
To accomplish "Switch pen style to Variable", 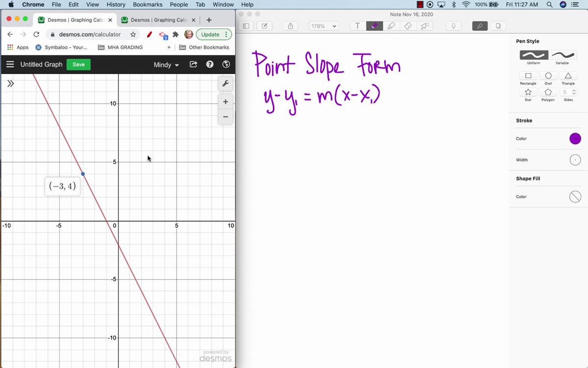I will click(x=563, y=56).
